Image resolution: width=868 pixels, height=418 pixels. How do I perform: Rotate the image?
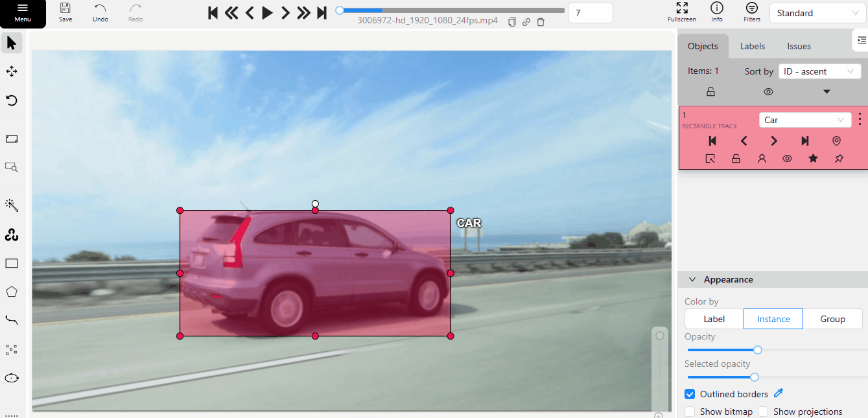point(12,100)
